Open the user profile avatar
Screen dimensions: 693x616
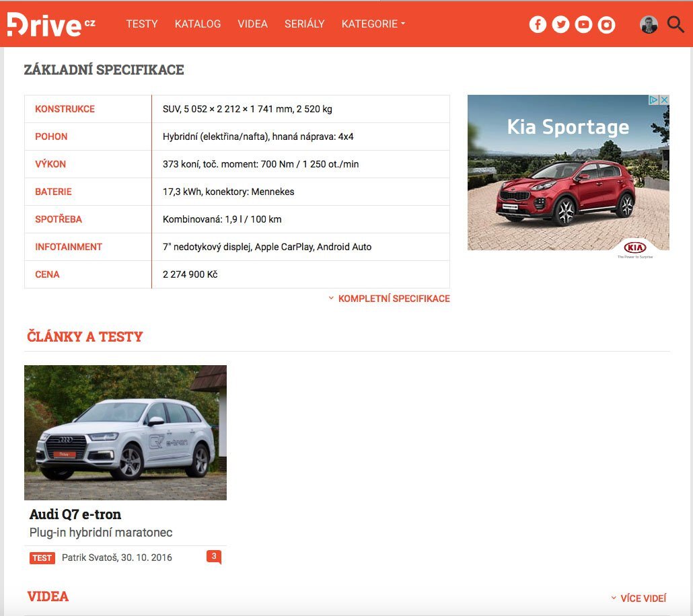point(648,24)
